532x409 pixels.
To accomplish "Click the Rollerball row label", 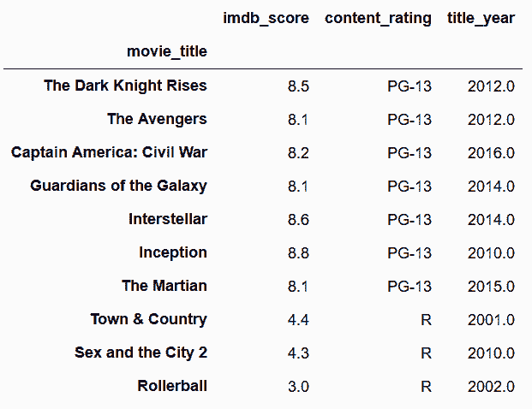I will [172, 386].
